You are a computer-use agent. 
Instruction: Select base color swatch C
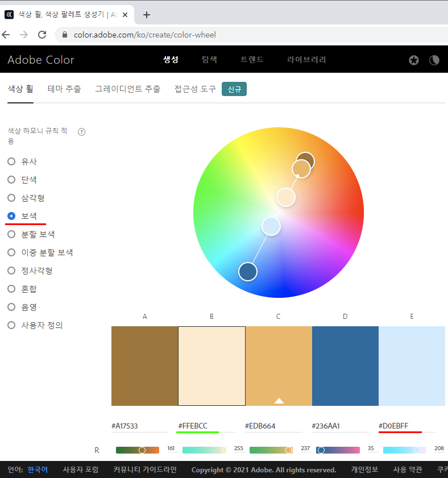pos(279,366)
